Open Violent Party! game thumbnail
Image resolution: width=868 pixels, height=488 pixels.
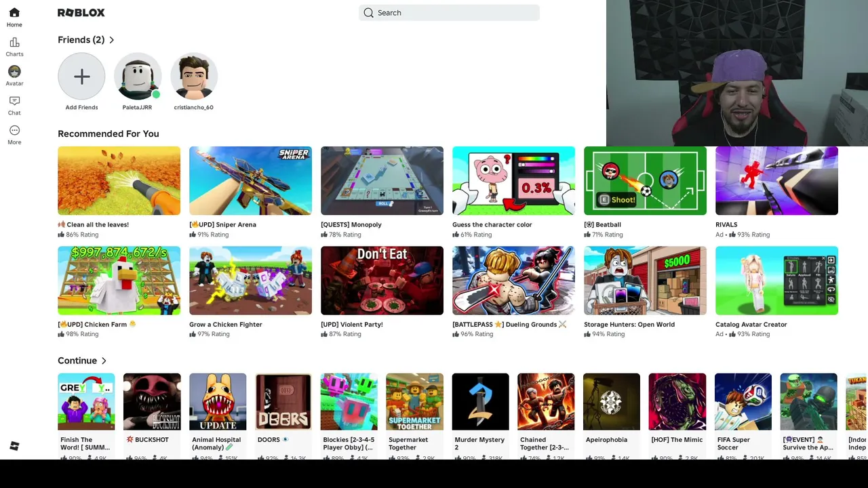pos(382,281)
